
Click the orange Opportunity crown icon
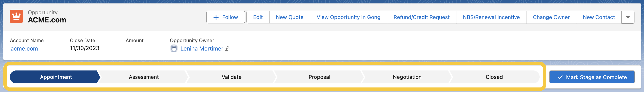click(16, 17)
